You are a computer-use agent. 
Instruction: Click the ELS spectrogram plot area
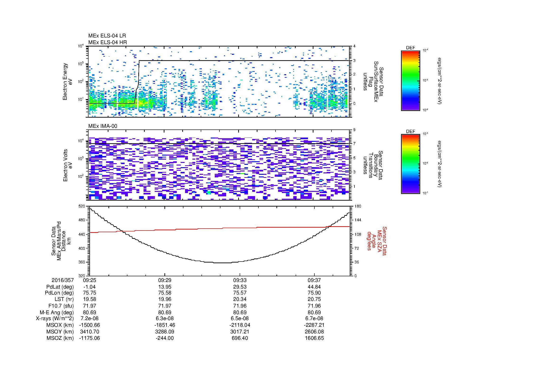coord(219,82)
